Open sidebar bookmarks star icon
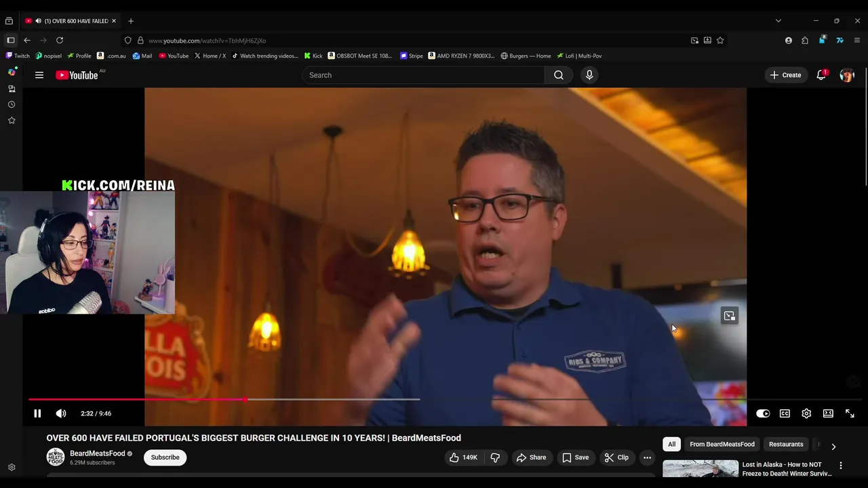Screen dimensions: 868x488 pyautogui.click(x=12, y=121)
